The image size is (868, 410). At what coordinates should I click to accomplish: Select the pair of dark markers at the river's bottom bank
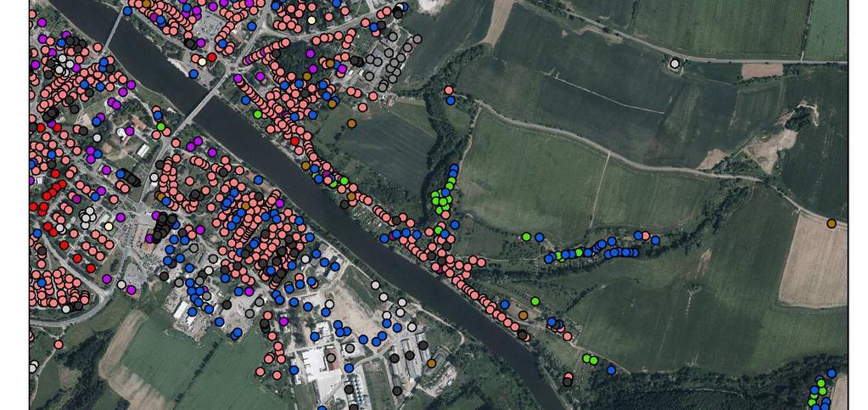(x=568, y=379)
